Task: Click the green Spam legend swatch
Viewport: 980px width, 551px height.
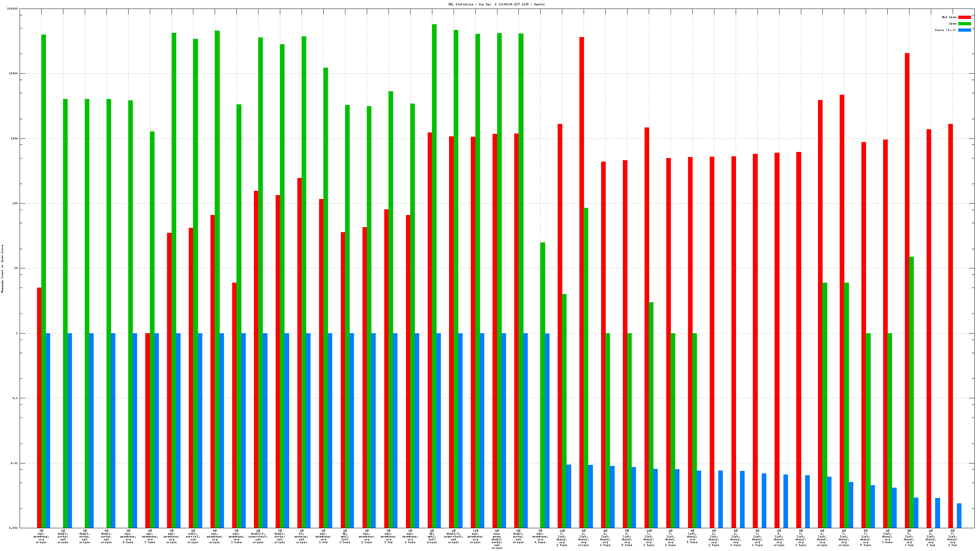Action: (x=964, y=23)
